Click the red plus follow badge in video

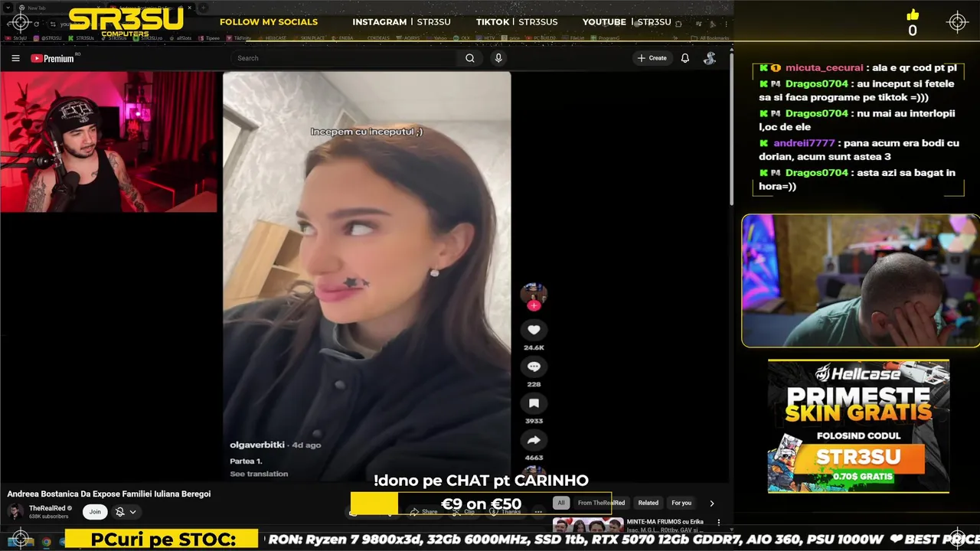click(534, 305)
